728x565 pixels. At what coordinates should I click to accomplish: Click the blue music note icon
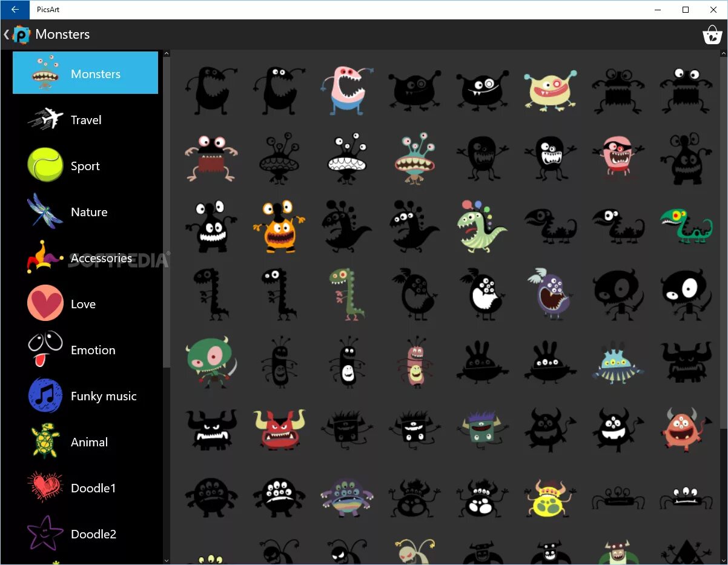pos(45,395)
